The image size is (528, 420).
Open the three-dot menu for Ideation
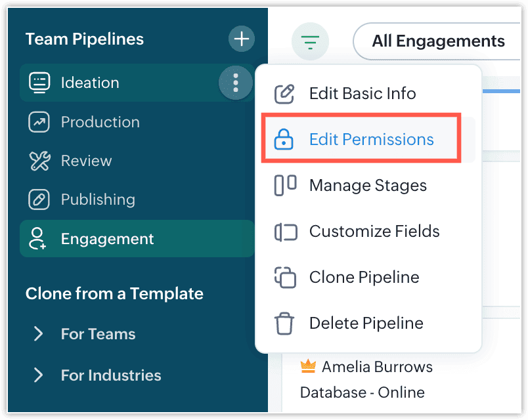[235, 83]
